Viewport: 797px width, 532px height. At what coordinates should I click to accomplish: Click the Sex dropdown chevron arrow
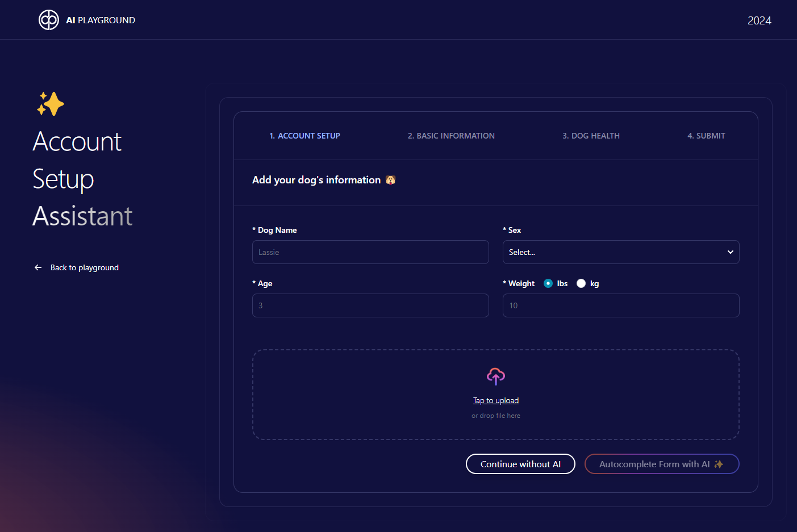click(731, 252)
